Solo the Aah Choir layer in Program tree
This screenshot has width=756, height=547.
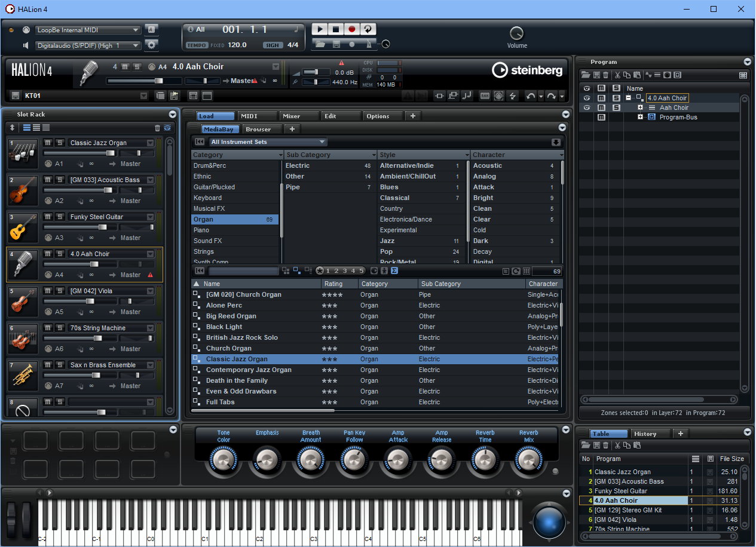tap(616, 107)
